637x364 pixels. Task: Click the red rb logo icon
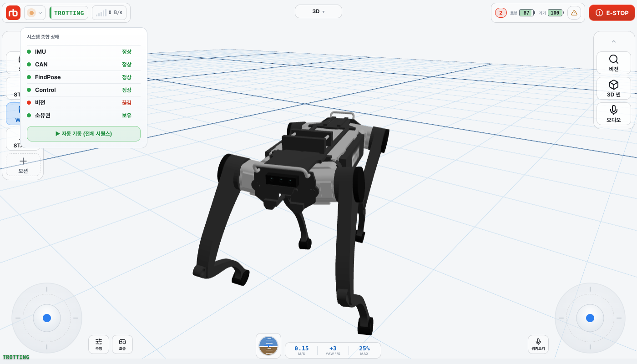[13, 13]
